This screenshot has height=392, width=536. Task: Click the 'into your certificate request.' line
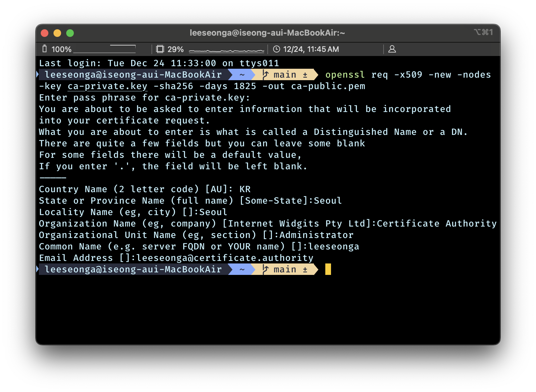pyautogui.click(x=124, y=121)
